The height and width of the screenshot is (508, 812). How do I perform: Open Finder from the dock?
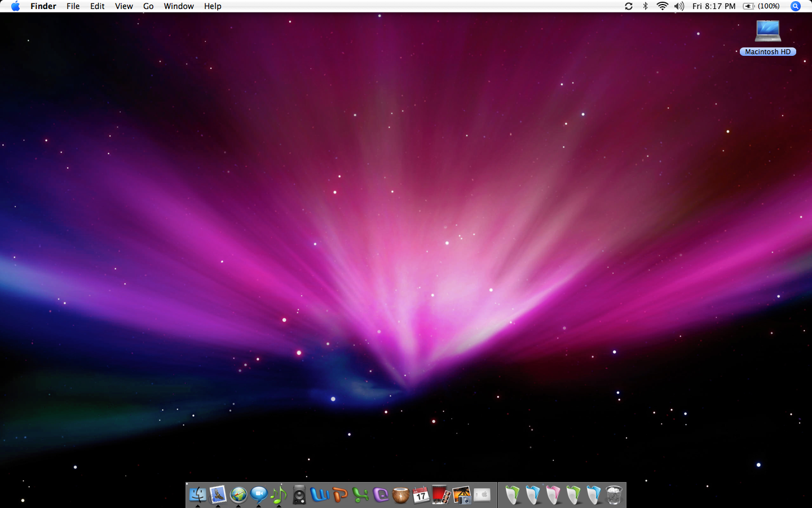coord(197,495)
